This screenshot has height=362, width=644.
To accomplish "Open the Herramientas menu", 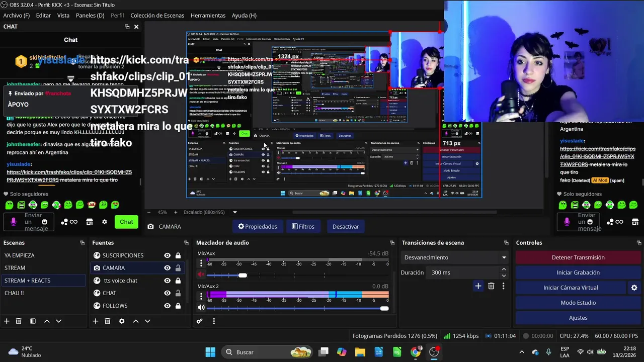I will click(208, 16).
